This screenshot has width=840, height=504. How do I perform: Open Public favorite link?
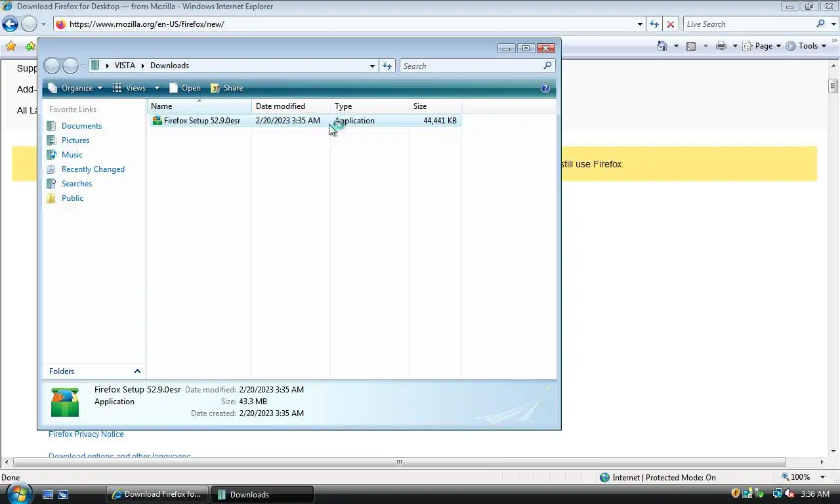click(x=72, y=198)
